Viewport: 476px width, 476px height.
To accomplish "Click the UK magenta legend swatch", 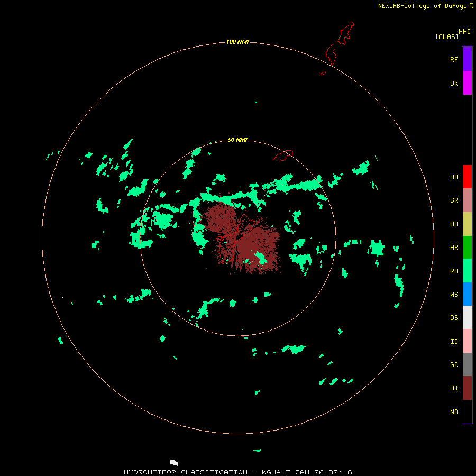I will coord(467,83).
